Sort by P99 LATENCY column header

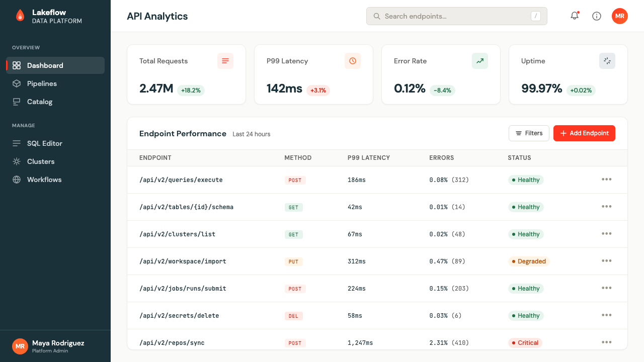(369, 158)
